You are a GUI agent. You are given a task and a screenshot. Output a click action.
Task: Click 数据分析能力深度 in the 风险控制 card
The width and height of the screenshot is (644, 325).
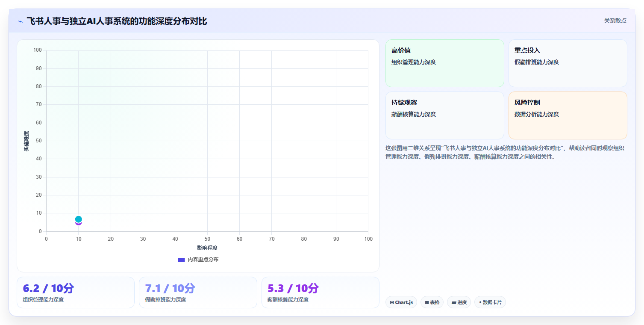(x=537, y=114)
